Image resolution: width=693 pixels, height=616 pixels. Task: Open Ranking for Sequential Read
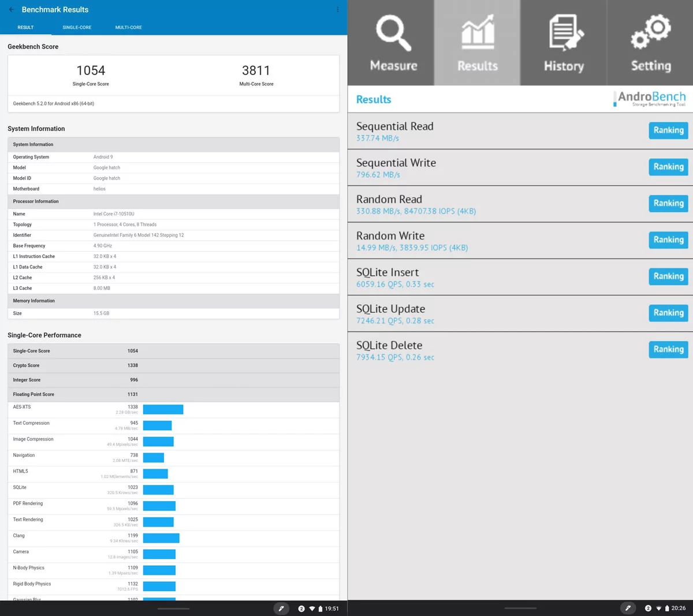point(668,130)
